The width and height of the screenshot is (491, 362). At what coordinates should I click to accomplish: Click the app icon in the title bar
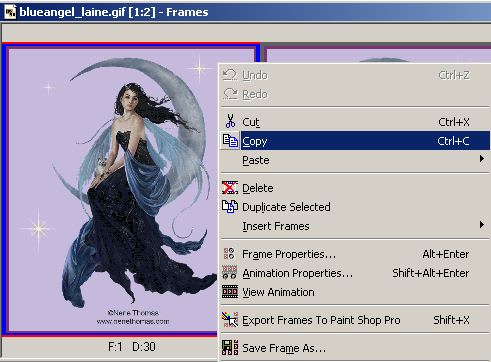9,12
